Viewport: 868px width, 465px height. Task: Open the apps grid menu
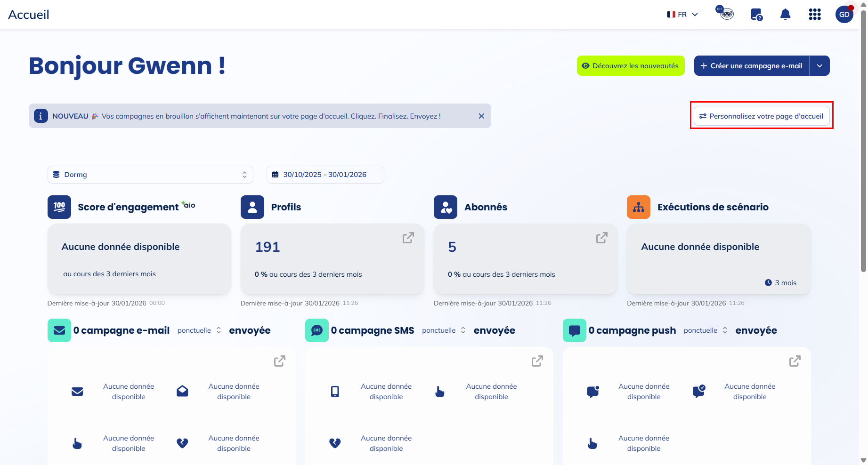click(815, 15)
